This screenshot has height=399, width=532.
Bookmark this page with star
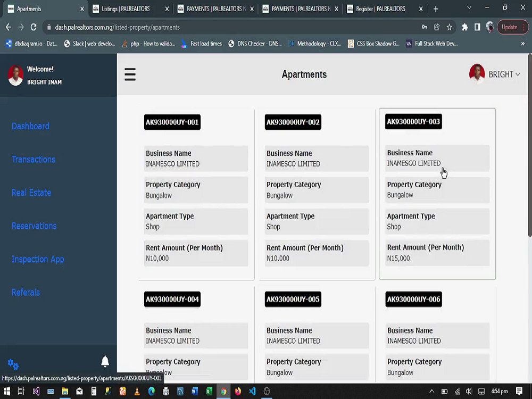pyautogui.click(x=449, y=27)
